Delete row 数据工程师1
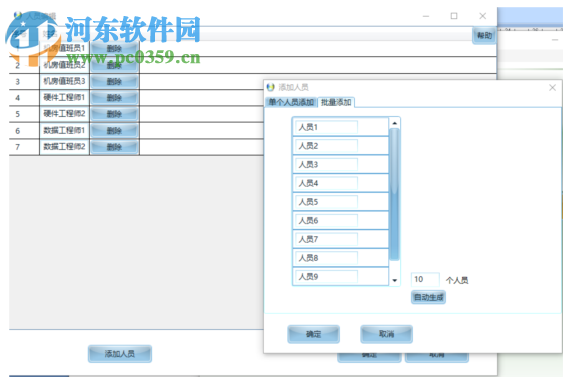 (x=114, y=131)
